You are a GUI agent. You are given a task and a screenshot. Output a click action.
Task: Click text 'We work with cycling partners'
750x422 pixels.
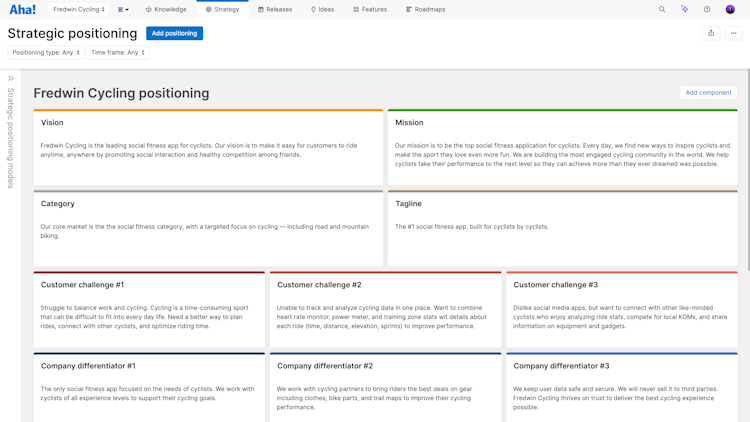[x=318, y=389]
